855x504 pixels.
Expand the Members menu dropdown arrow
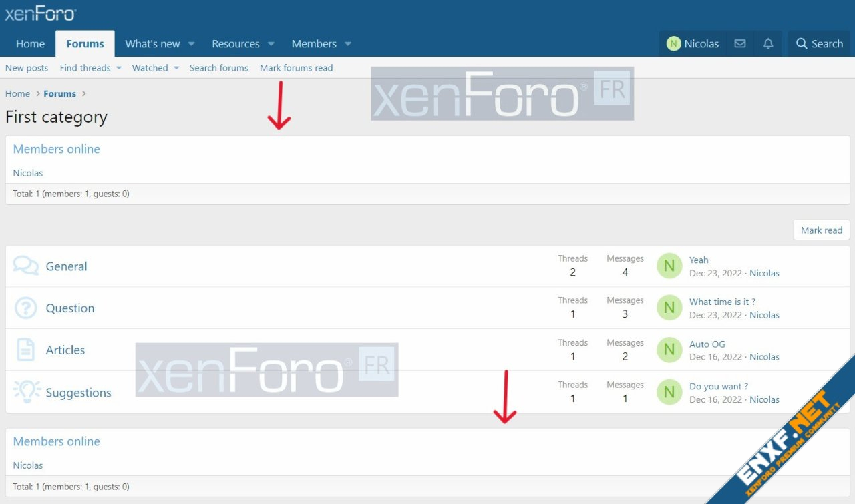348,44
